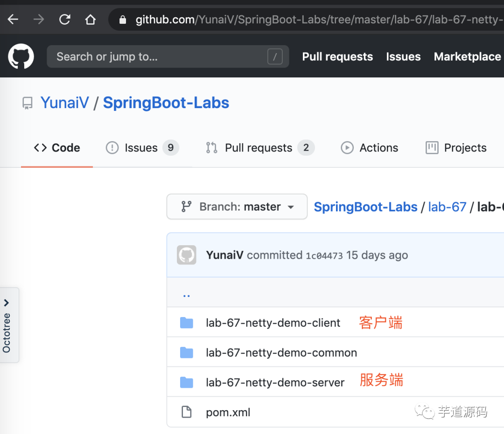This screenshot has width=504, height=434.
Task: Click the Actions tab play icon
Action: (347, 148)
